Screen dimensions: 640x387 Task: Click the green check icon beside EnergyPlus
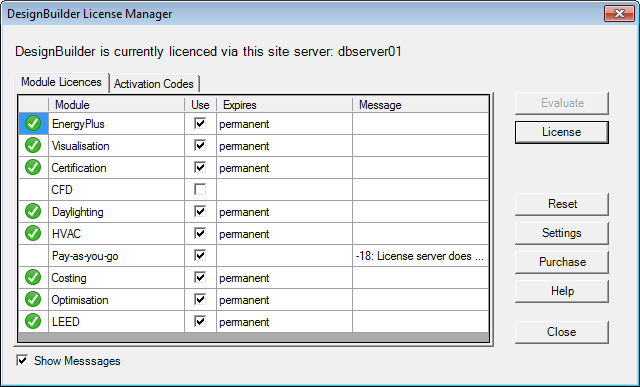[33, 123]
